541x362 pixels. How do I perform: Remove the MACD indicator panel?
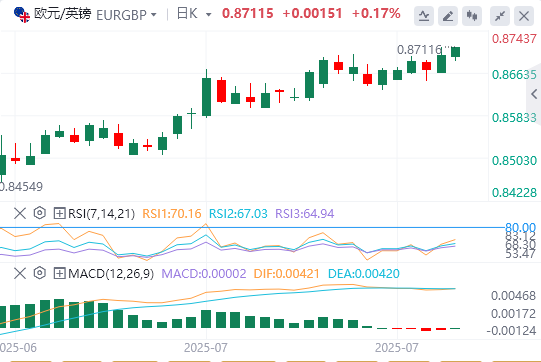tap(20, 273)
